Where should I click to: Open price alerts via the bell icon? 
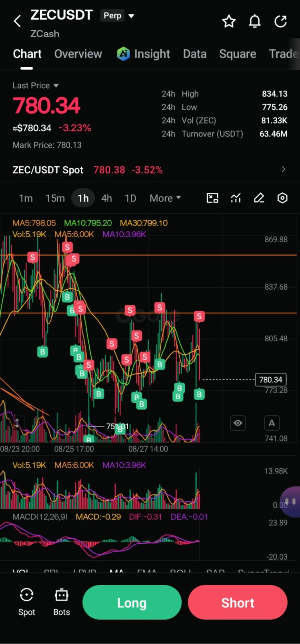[x=255, y=21]
